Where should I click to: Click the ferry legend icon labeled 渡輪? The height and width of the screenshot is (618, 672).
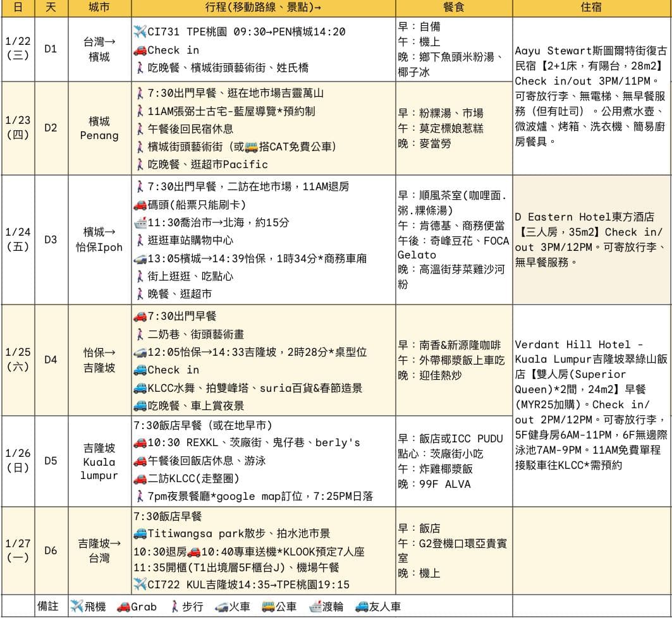(315, 607)
